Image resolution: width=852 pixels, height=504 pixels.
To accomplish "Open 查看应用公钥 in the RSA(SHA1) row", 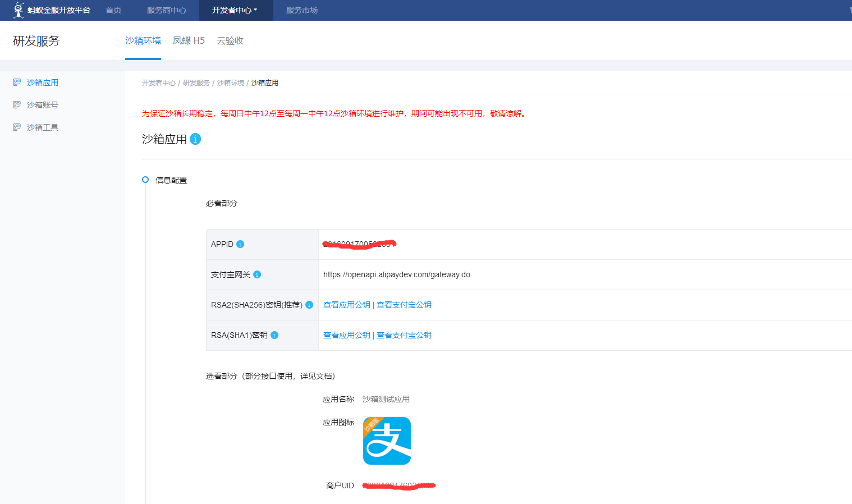I will coord(347,335).
